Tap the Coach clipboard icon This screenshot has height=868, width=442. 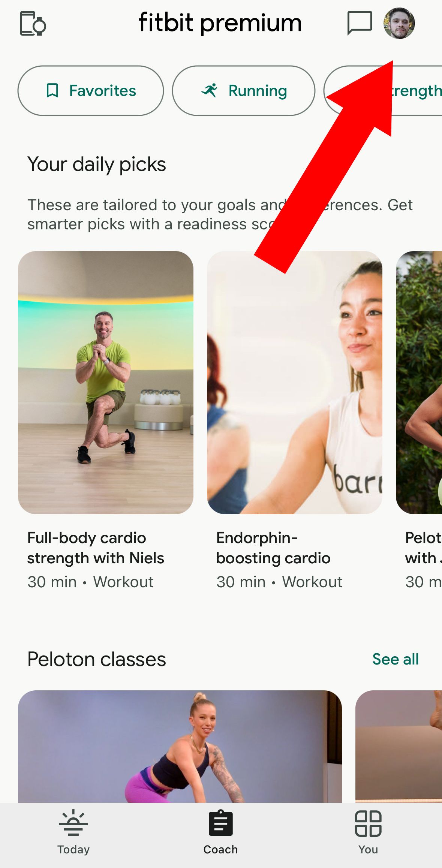(x=221, y=823)
